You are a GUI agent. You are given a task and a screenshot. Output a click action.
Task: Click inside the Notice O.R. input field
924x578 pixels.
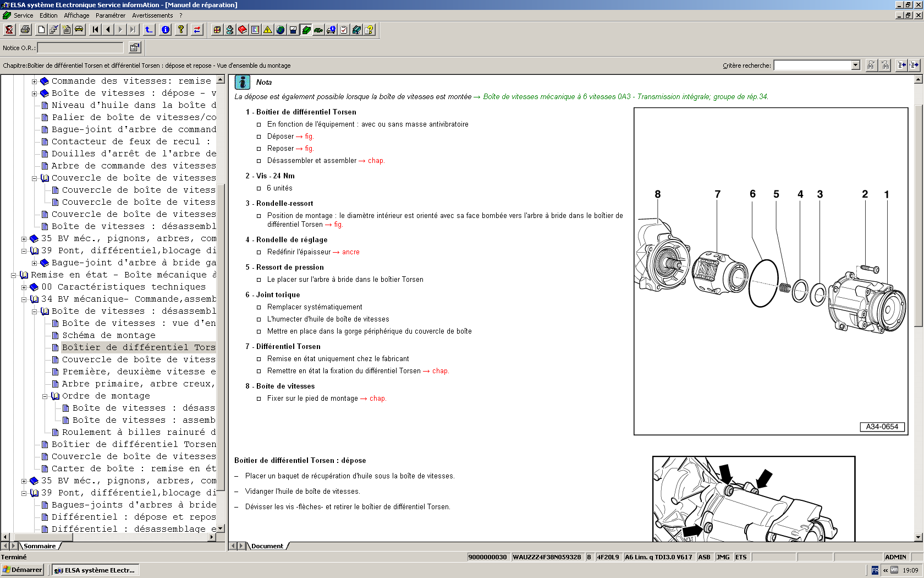click(80, 47)
